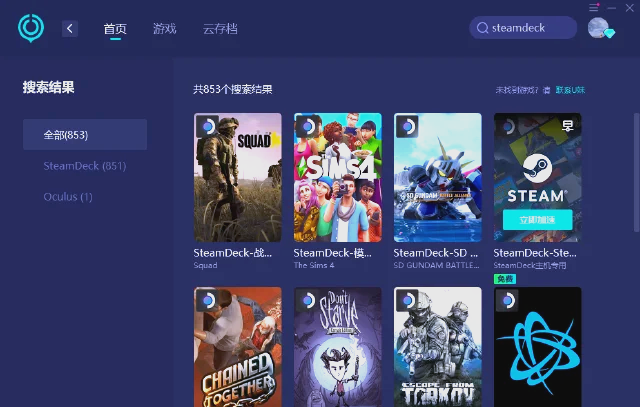This screenshot has width=640, height=407.
Task: Open the Battle.net logo card
Action: click(x=538, y=347)
